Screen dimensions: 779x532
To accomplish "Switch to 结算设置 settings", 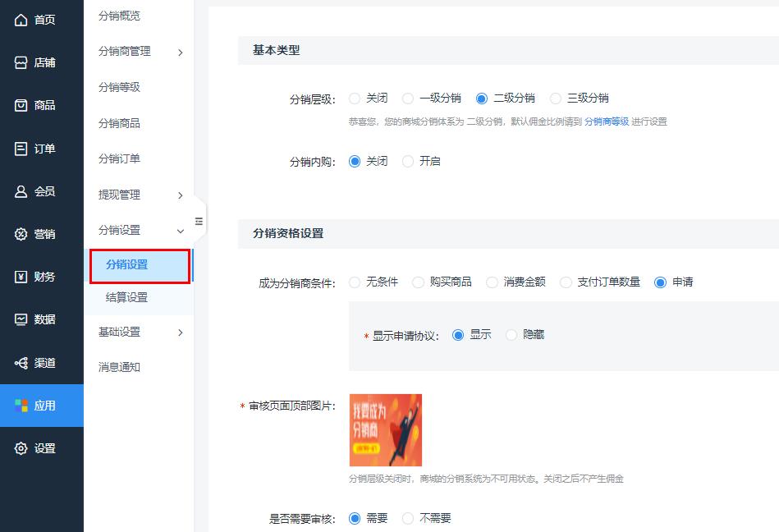I will point(126,298).
